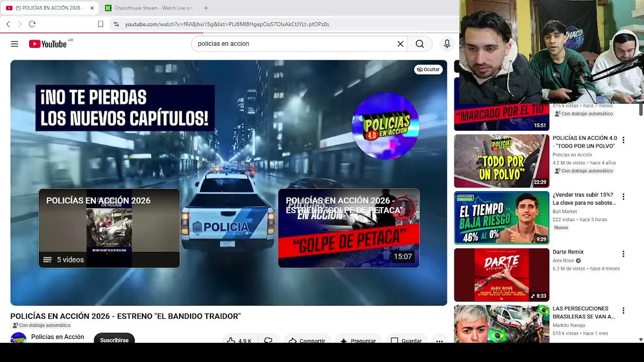Image resolution: width=644 pixels, height=362 pixels.
Task: Switch to the ChacoHouse Stream browser tab
Action: 148,8
